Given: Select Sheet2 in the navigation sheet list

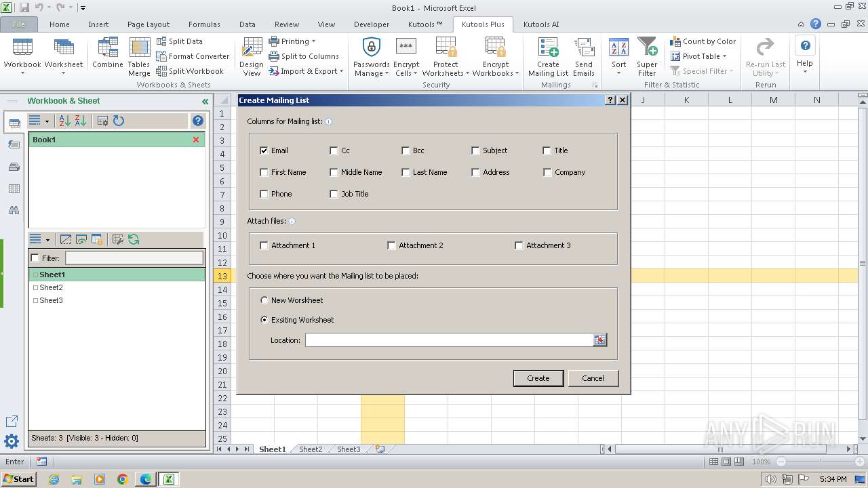Looking at the screenshot, I should click(x=51, y=287).
